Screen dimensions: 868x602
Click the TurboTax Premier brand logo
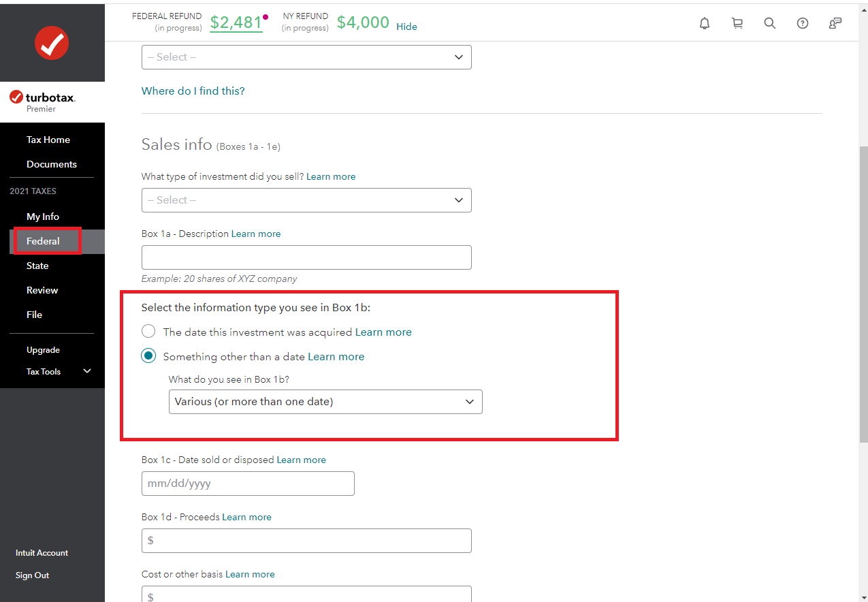tap(43, 101)
